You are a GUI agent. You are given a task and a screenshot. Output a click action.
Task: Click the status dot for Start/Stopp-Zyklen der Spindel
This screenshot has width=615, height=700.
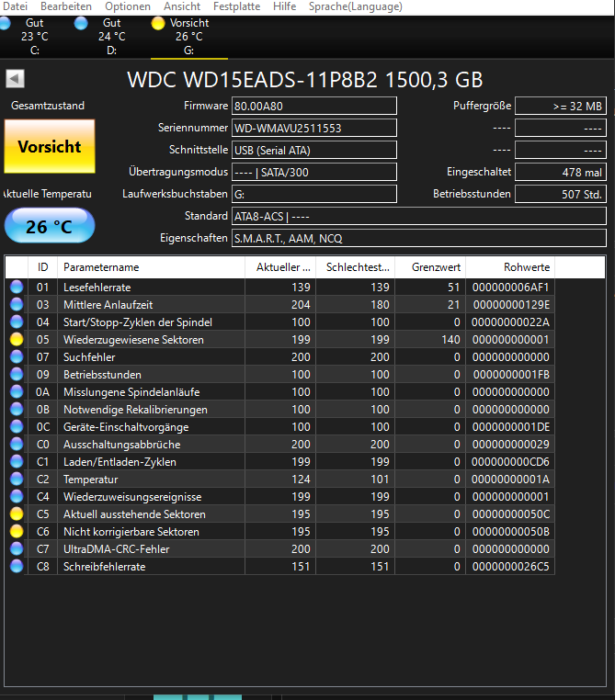coord(17,322)
